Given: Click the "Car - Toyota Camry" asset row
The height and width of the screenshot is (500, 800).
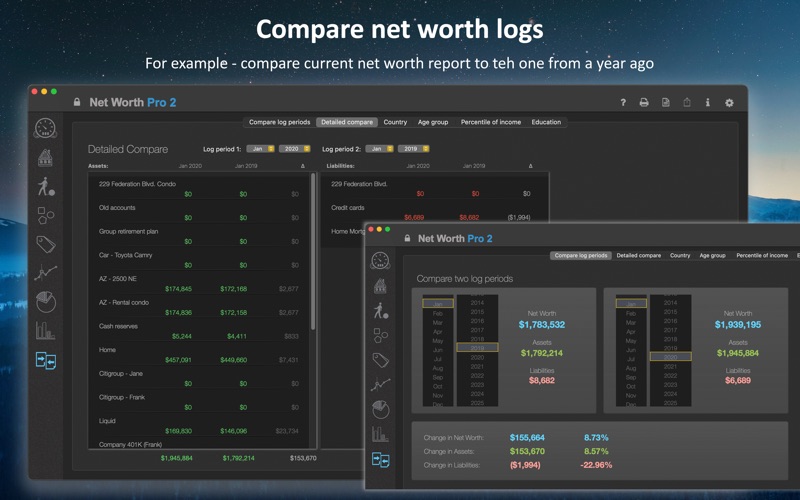Looking at the screenshot, I should 199,260.
